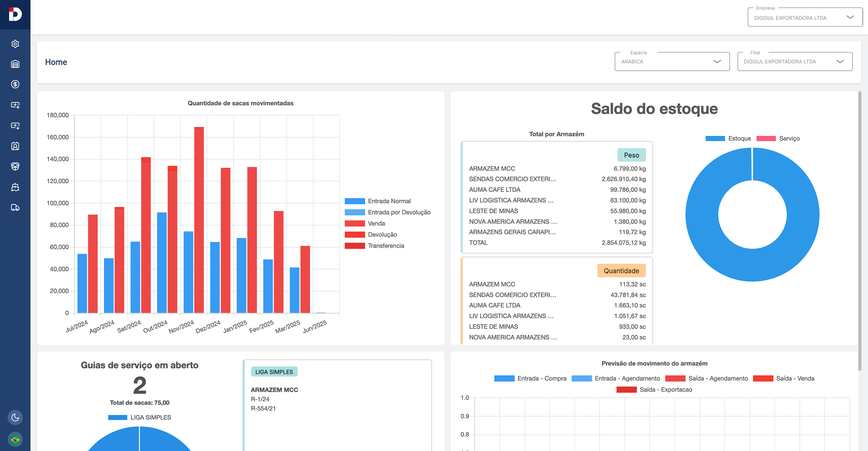Toggle the Saída - Agendamento legend series
The height and width of the screenshot is (451, 868).
click(x=707, y=378)
